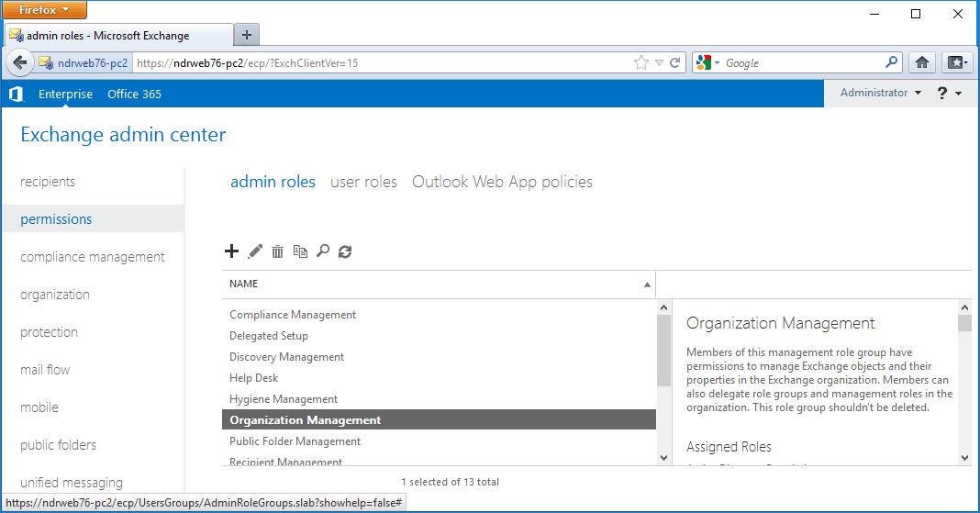980x513 pixels.
Task: Add a new admin role group
Action: tap(231, 251)
